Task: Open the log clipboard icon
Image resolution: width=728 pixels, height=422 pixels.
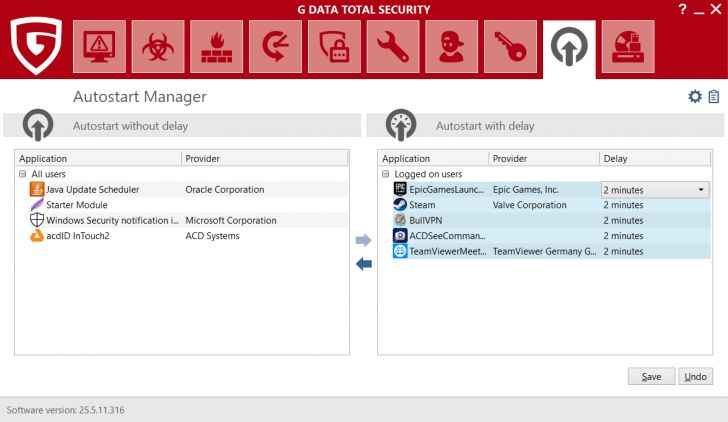Action: 714,97
